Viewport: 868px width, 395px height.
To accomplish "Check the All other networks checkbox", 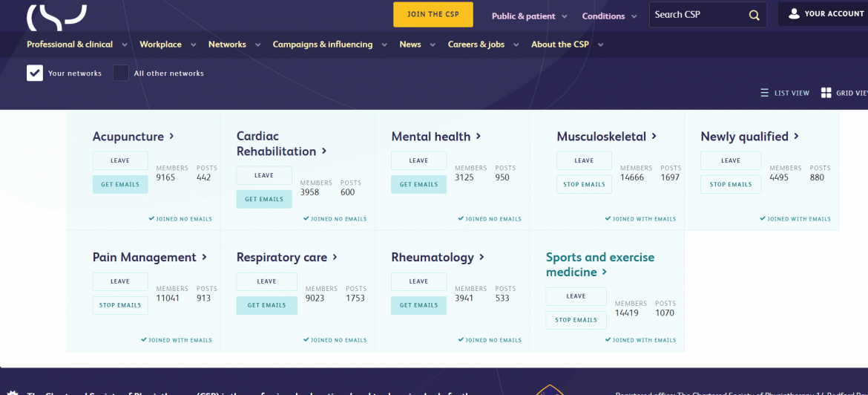I will coord(121,73).
